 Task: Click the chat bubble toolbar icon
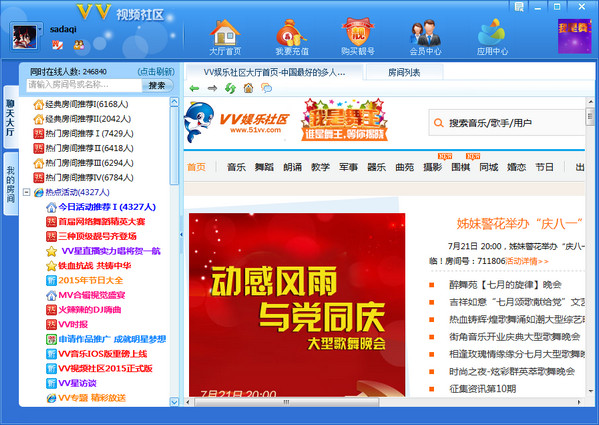click(x=266, y=89)
